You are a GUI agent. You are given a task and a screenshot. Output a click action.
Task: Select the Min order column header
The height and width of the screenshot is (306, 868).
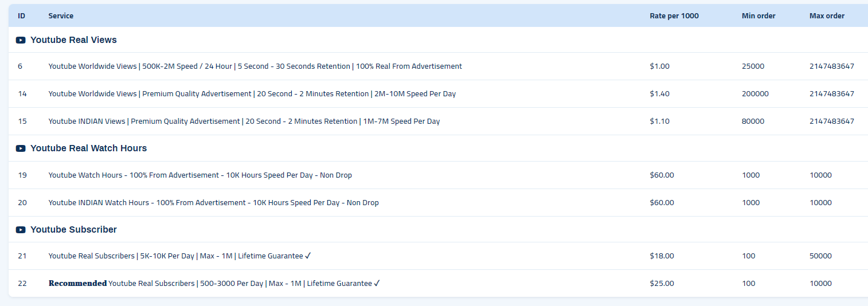click(x=758, y=16)
